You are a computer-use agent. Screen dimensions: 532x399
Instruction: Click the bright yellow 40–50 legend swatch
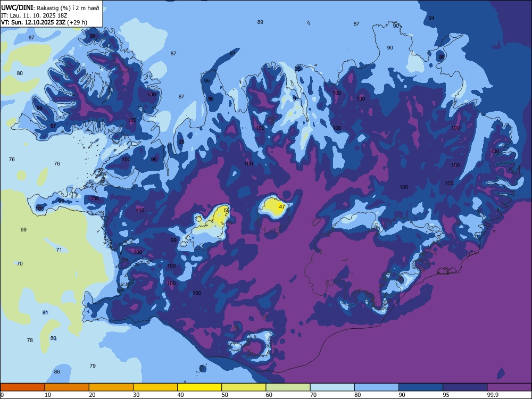pyautogui.click(x=199, y=387)
